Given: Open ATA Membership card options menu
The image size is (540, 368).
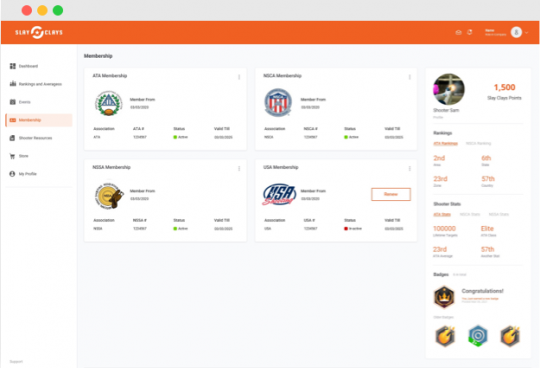Looking at the screenshot, I should coord(239,77).
